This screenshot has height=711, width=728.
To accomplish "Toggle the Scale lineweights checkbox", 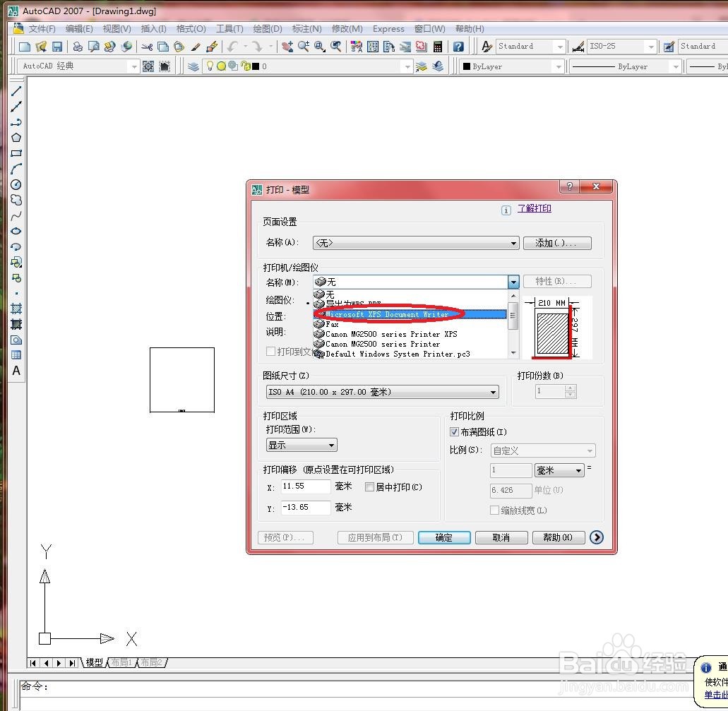I will [x=494, y=510].
